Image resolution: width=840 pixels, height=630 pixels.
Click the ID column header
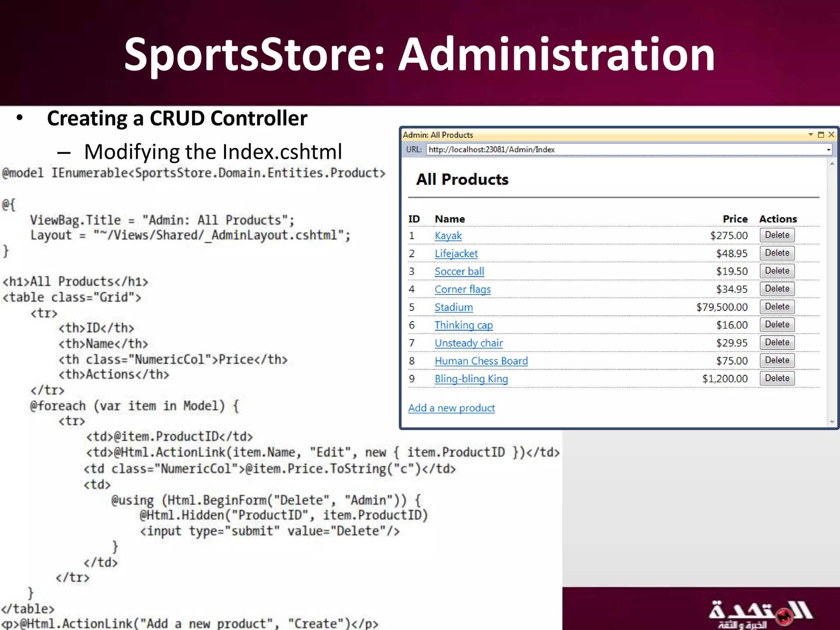[414, 219]
